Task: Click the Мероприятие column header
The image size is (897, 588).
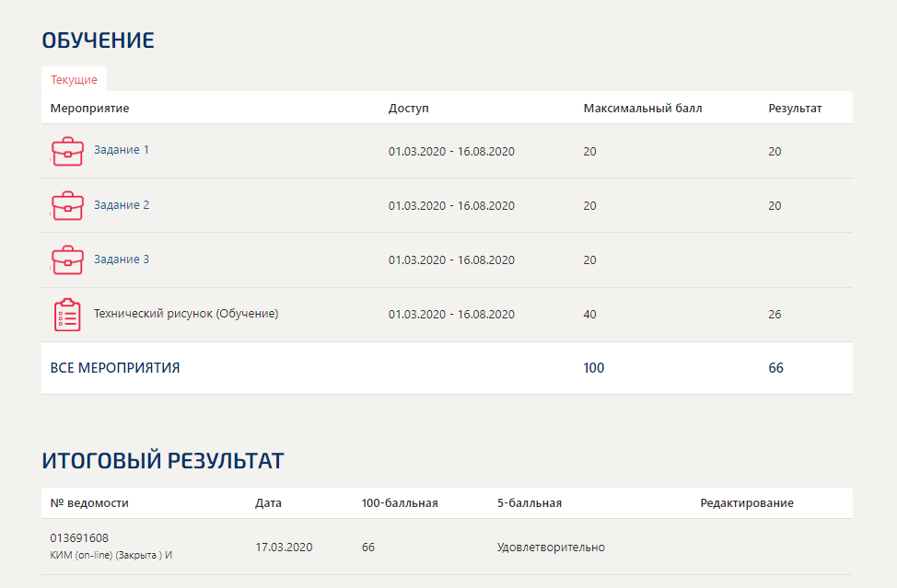Action: click(x=90, y=108)
